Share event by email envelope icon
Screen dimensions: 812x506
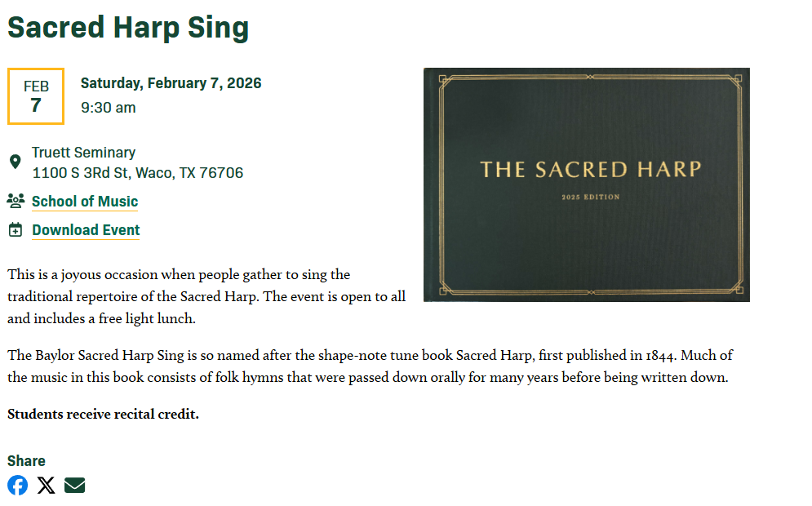click(74, 486)
